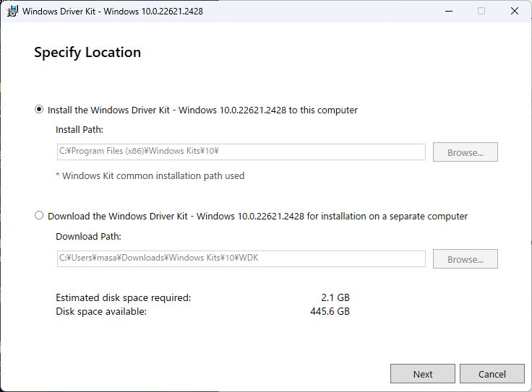The image size is (532, 392).
Task: Minimize the setup window
Action: [449, 11]
